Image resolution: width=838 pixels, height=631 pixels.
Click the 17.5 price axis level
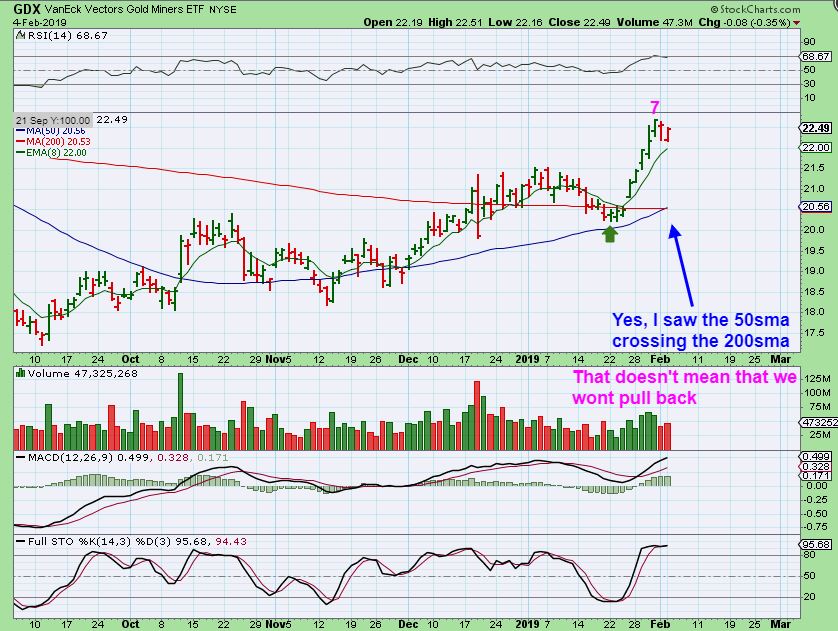tap(814, 332)
